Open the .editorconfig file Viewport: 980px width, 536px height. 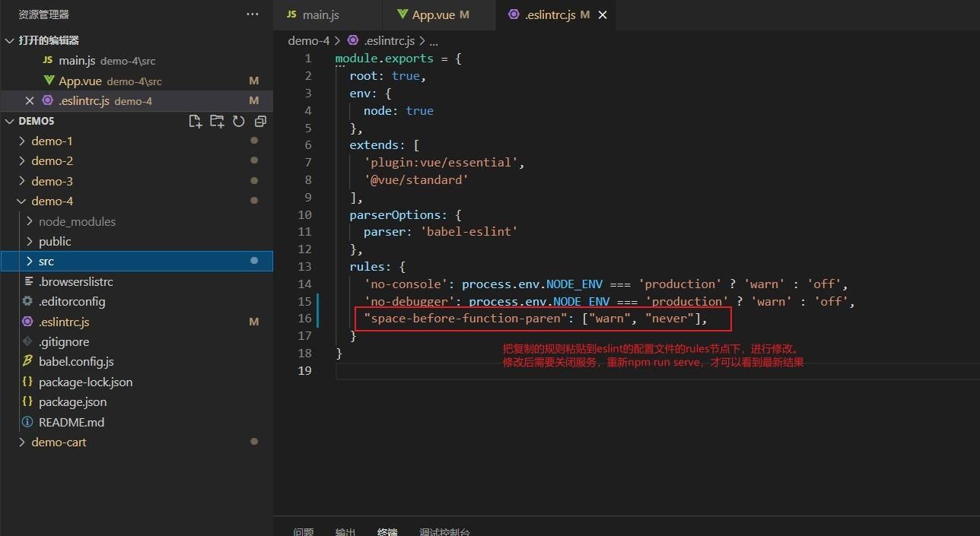[72, 301]
